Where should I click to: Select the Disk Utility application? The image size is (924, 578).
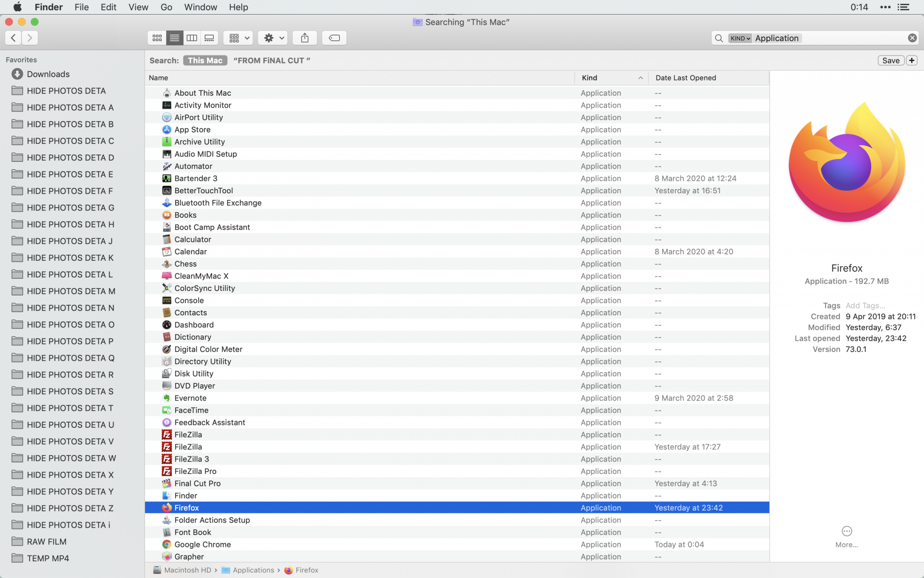coord(457,374)
